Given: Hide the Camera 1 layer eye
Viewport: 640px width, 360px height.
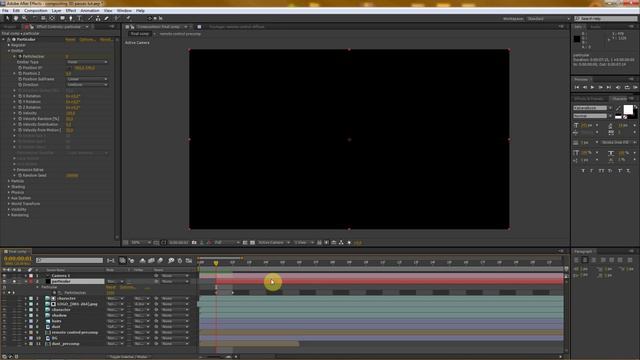Looking at the screenshot, I should (4, 276).
